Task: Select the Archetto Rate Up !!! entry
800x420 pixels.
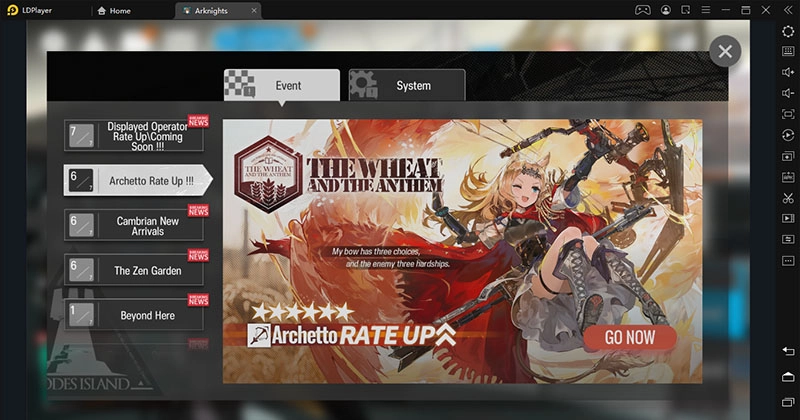Action: tap(138, 180)
